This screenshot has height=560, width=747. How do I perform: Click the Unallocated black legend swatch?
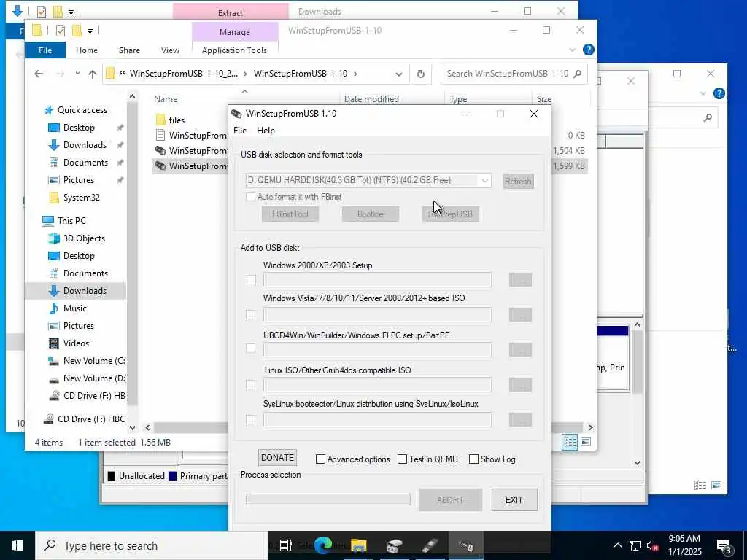coord(112,475)
